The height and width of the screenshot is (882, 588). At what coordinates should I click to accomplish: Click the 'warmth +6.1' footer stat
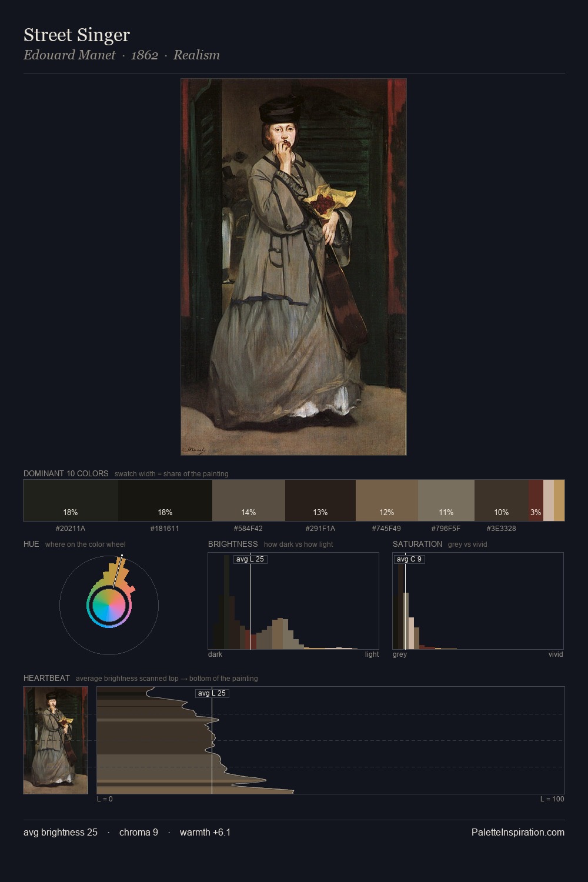pos(205,832)
